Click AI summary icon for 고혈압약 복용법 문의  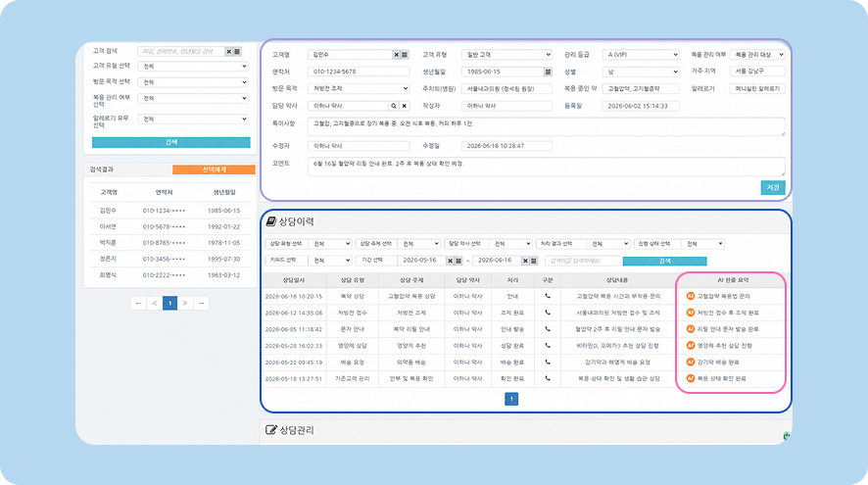[x=691, y=296]
